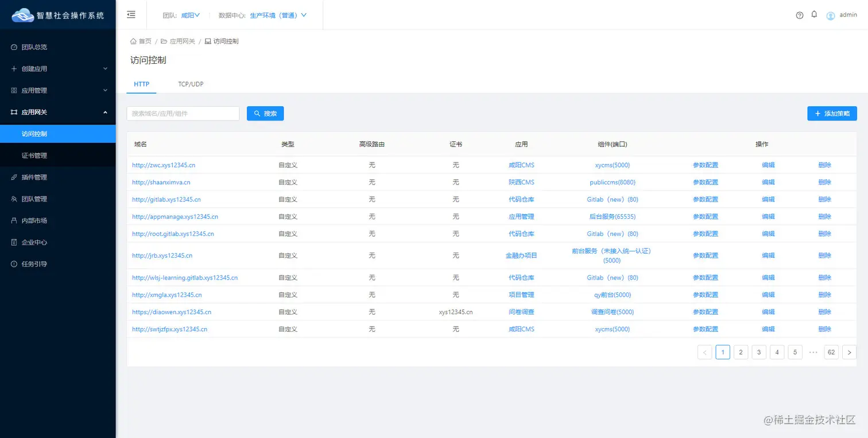Go to page 3 in pagination

(x=759, y=352)
